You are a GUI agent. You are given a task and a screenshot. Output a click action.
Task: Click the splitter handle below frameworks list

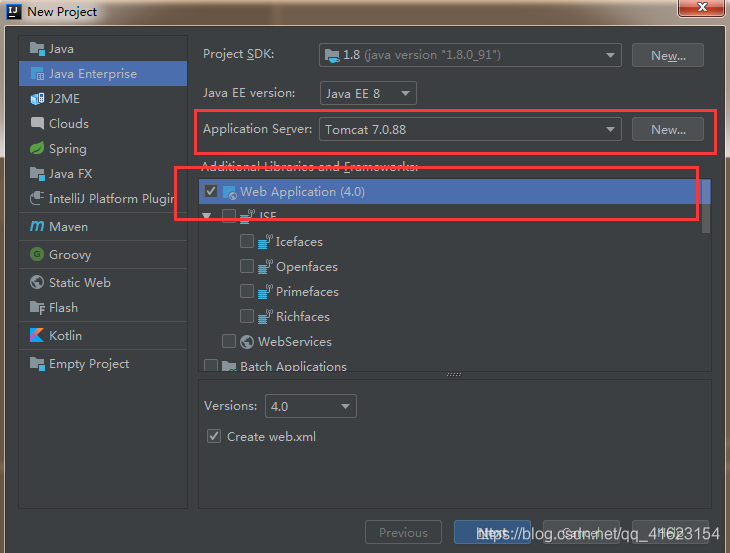(x=454, y=374)
